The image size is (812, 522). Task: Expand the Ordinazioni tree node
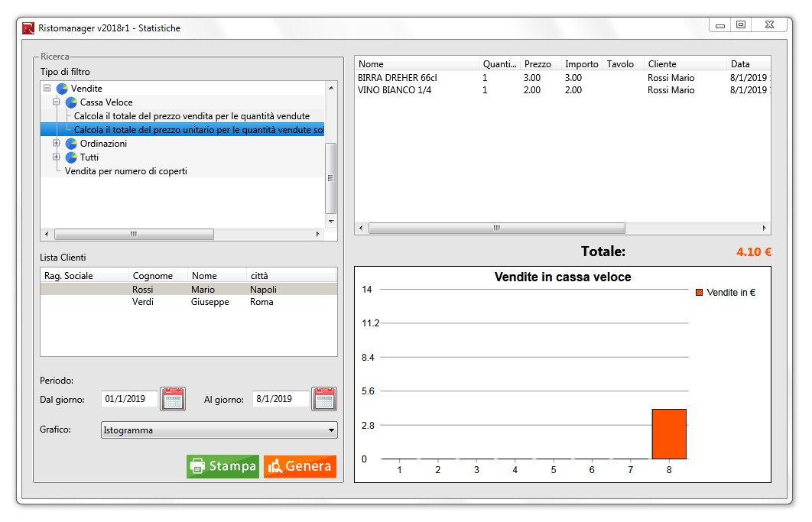coord(56,144)
